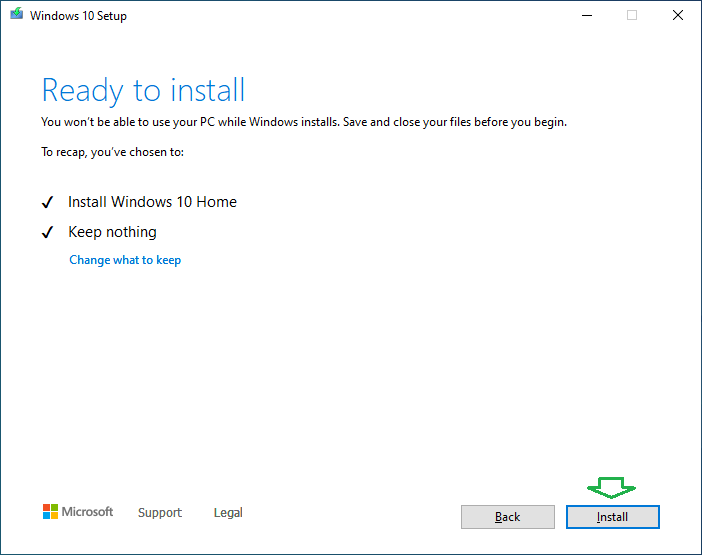Image resolution: width=702 pixels, height=555 pixels.
Task: Minimize the Windows 10 Setup window
Action: (x=587, y=15)
